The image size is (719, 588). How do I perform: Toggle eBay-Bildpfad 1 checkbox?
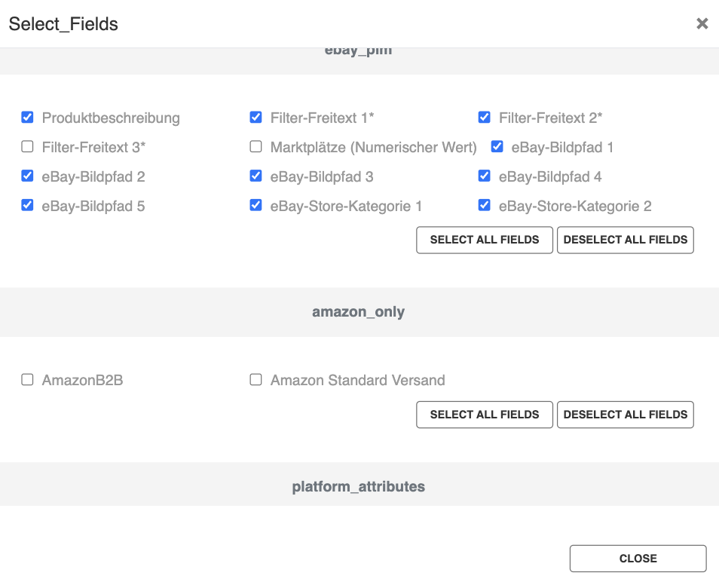coord(497,147)
